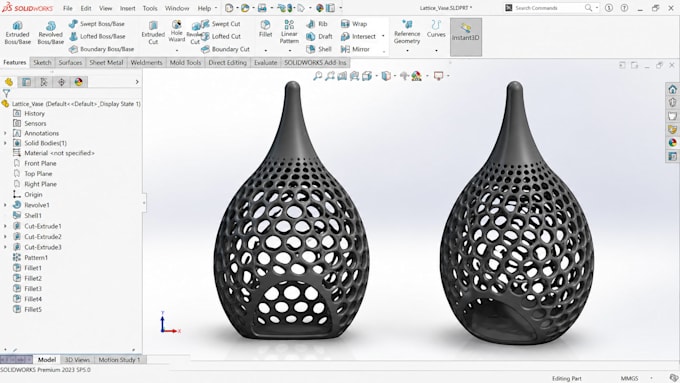Click the Mirror feature tool

[x=355, y=49]
